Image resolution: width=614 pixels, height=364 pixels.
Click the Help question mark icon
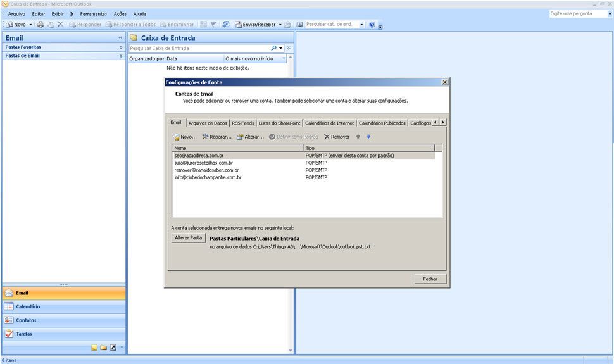point(372,25)
